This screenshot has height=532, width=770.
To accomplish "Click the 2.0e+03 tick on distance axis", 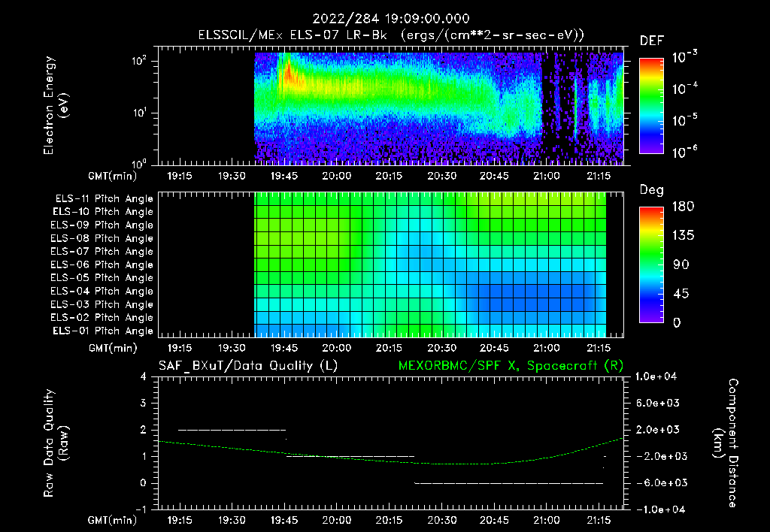I will point(659,429).
